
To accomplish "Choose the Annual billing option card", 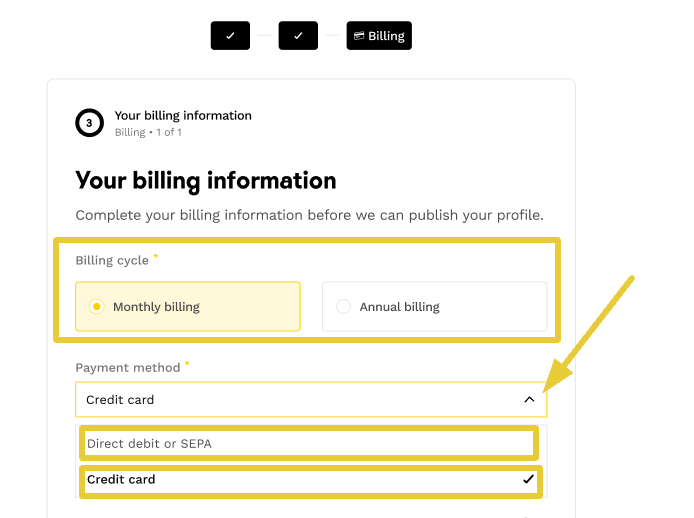I will click(x=434, y=306).
